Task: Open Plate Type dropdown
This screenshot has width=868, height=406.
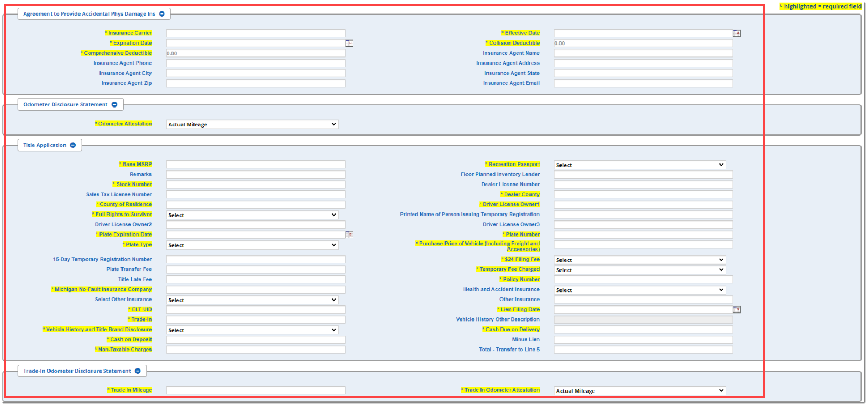Action: [x=252, y=245]
